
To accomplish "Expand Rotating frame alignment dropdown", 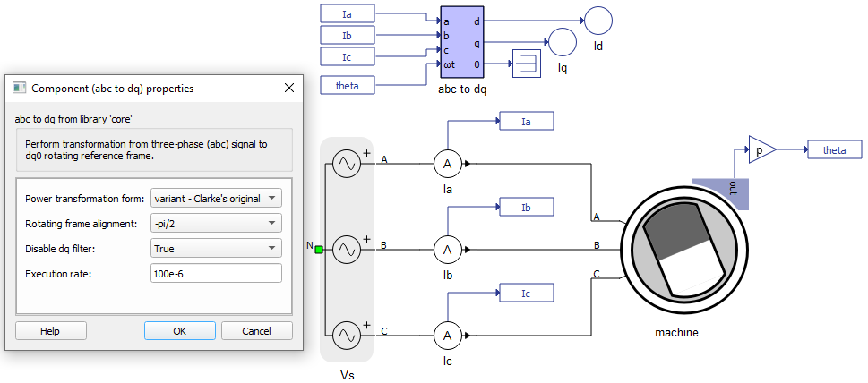I will tap(216, 223).
